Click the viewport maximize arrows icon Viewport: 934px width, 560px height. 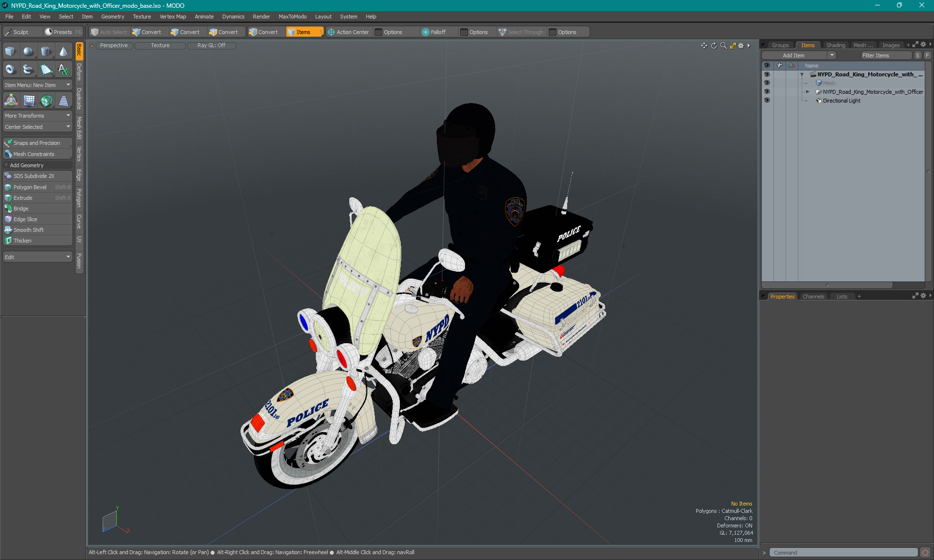tap(733, 46)
